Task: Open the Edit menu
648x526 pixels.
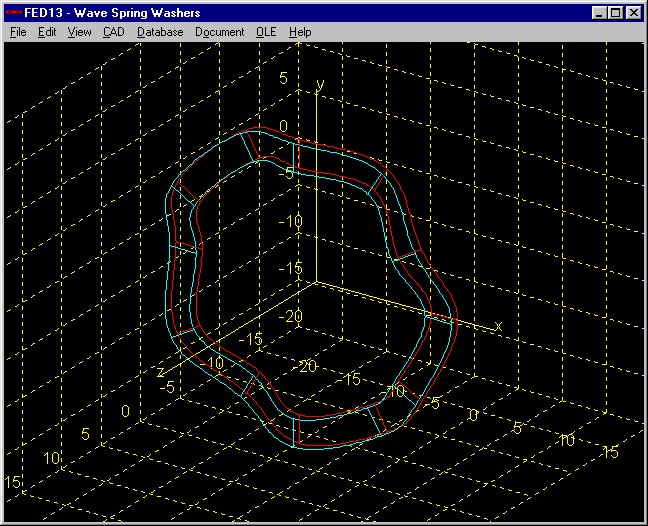Action: pos(47,32)
